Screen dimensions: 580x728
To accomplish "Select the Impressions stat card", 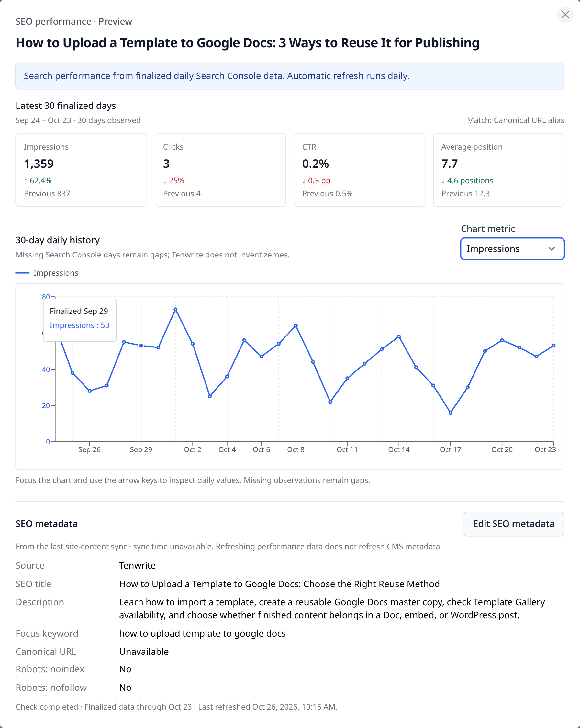I will point(81,170).
